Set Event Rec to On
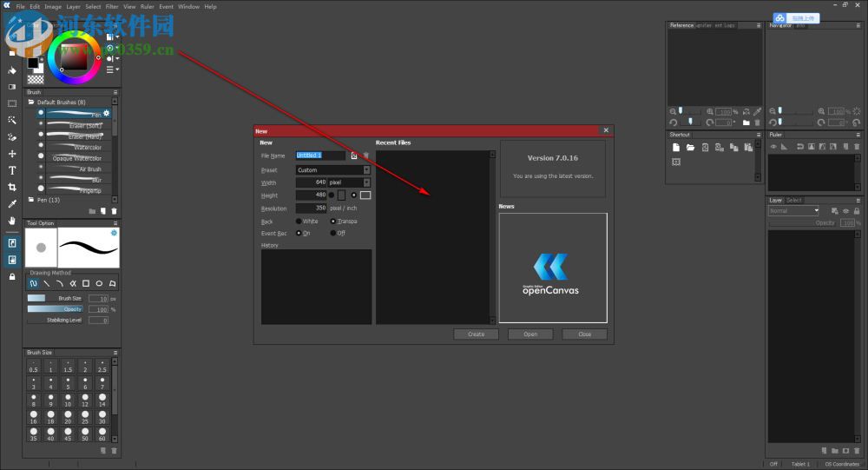 point(299,234)
